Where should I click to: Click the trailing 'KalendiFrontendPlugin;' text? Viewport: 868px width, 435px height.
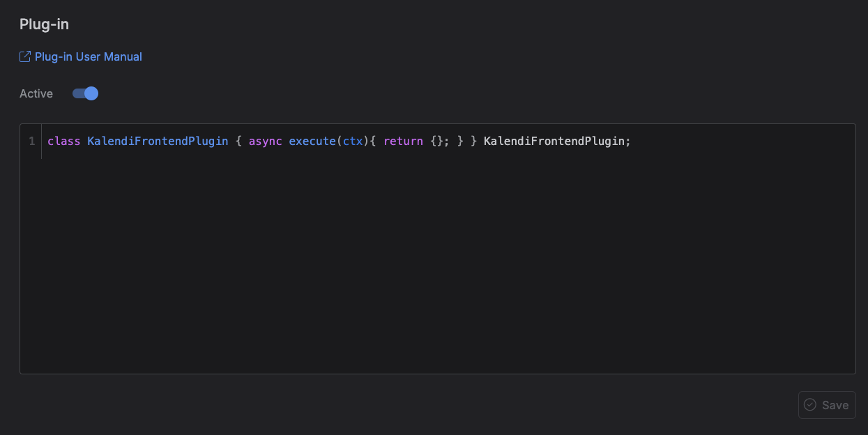click(557, 141)
